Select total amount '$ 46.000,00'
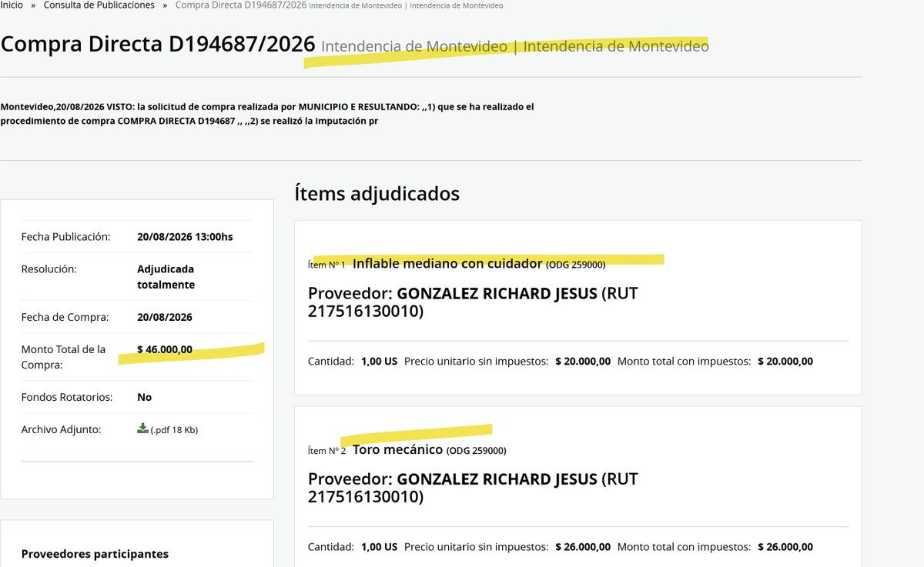 point(165,349)
